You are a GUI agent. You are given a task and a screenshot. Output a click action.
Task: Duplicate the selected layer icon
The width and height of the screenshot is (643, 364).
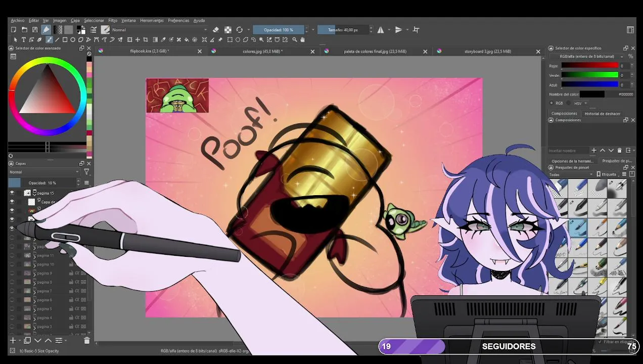(x=27, y=341)
